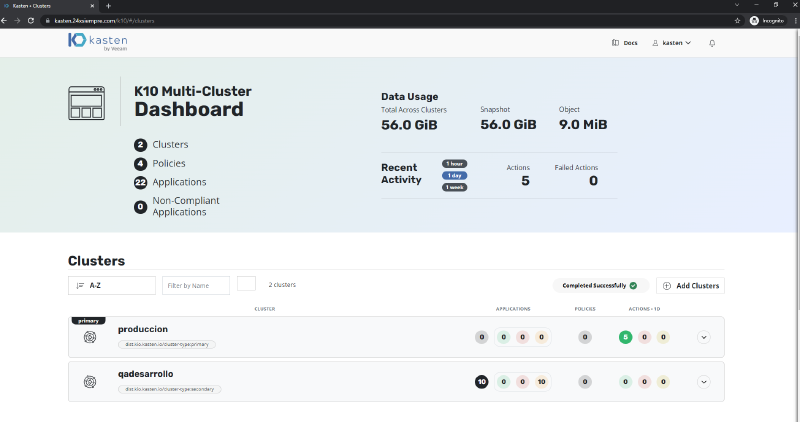Screen dimensions: 800x422
Task: Click the dashboard window illustration icon
Action: point(87,103)
